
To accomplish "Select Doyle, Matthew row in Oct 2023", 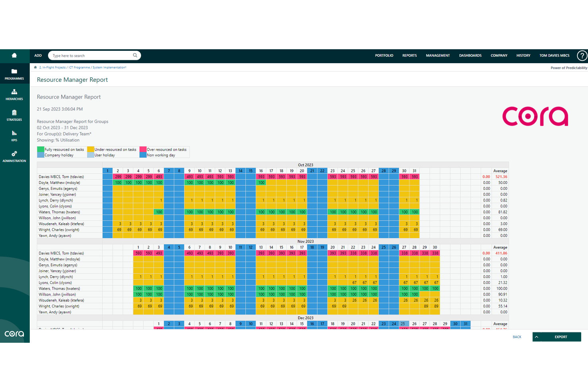I will [x=273, y=183].
